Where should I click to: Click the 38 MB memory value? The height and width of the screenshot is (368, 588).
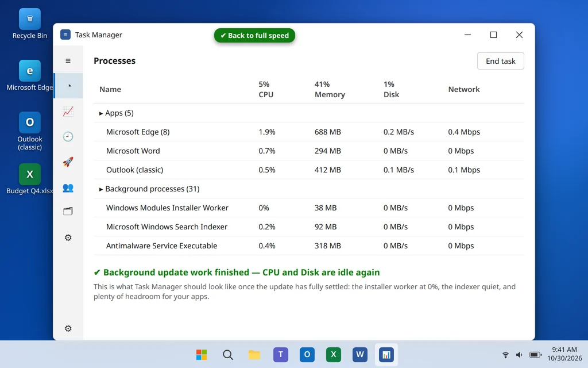[326, 208]
